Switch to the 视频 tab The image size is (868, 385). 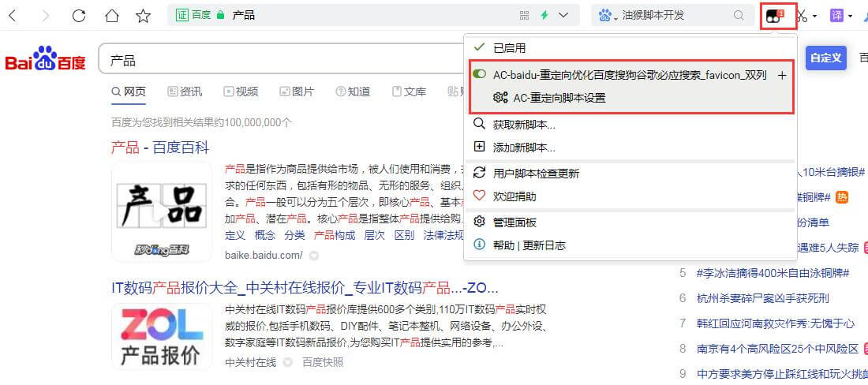click(241, 92)
